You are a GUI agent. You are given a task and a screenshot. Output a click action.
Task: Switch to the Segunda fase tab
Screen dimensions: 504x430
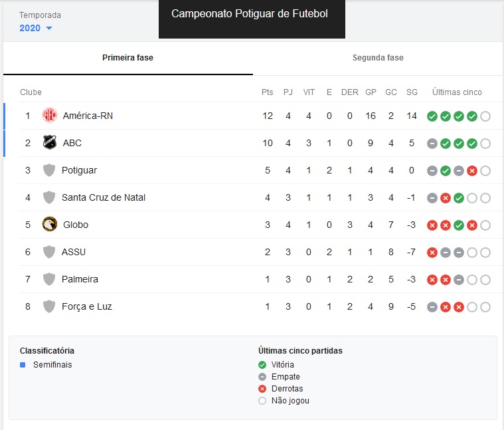378,58
